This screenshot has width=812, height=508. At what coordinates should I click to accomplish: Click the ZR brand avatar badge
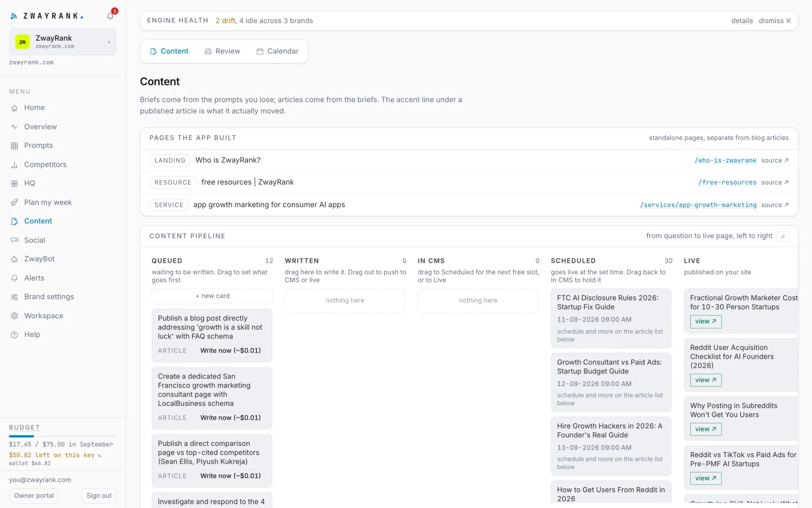(x=22, y=42)
